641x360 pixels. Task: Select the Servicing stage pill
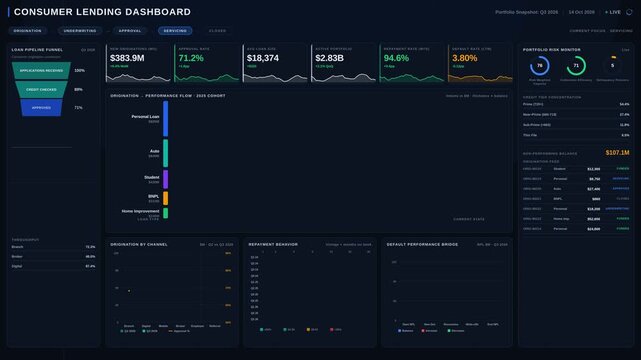point(175,31)
